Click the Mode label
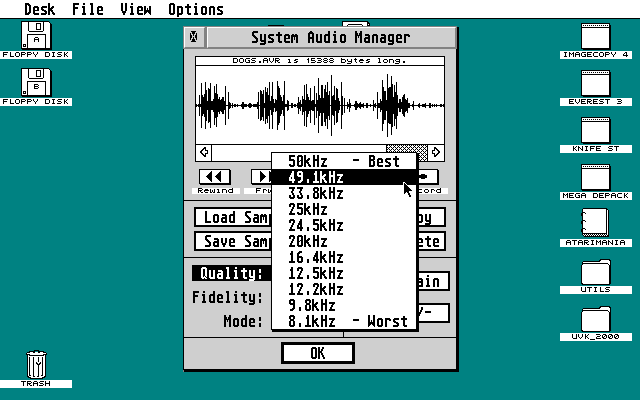 [x=243, y=321]
